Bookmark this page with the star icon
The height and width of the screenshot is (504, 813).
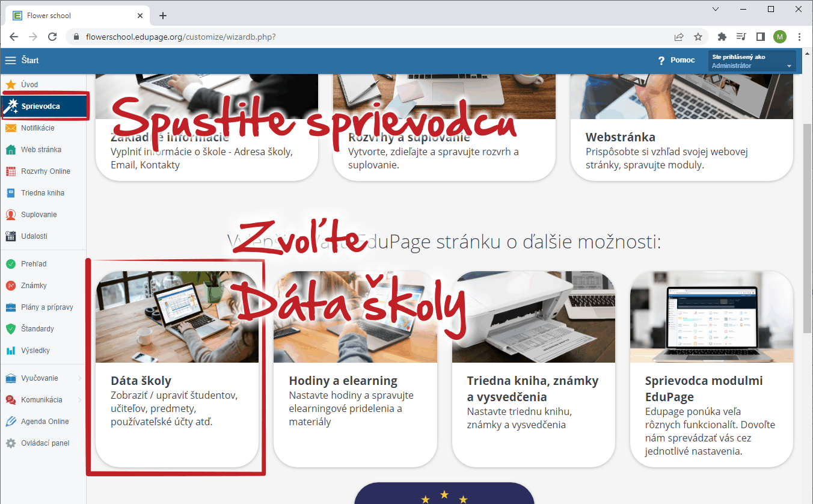(x=698, y=37)
